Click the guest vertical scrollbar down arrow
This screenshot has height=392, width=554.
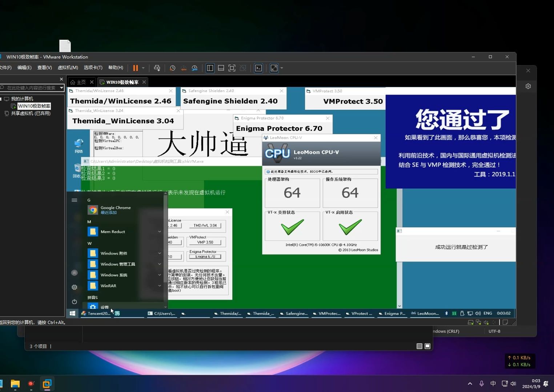pos(400,306)
